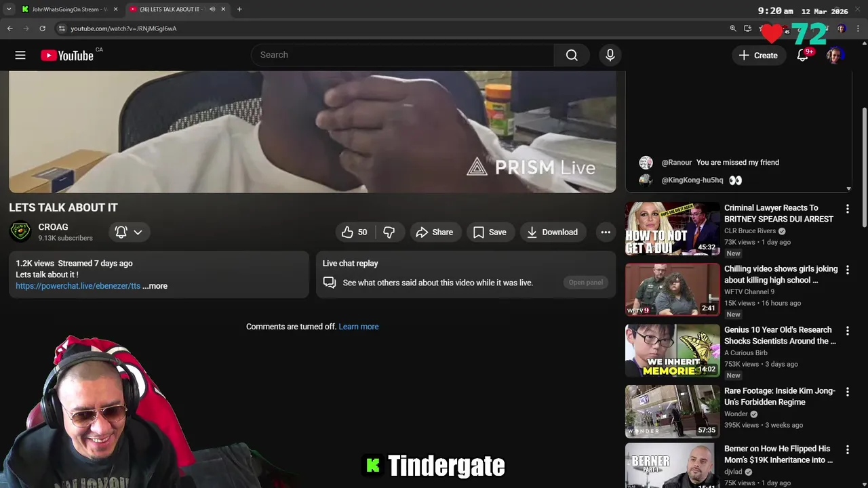Open the Create button menu
The width and height of the screenshot is (868, 488).
[759, 56]
